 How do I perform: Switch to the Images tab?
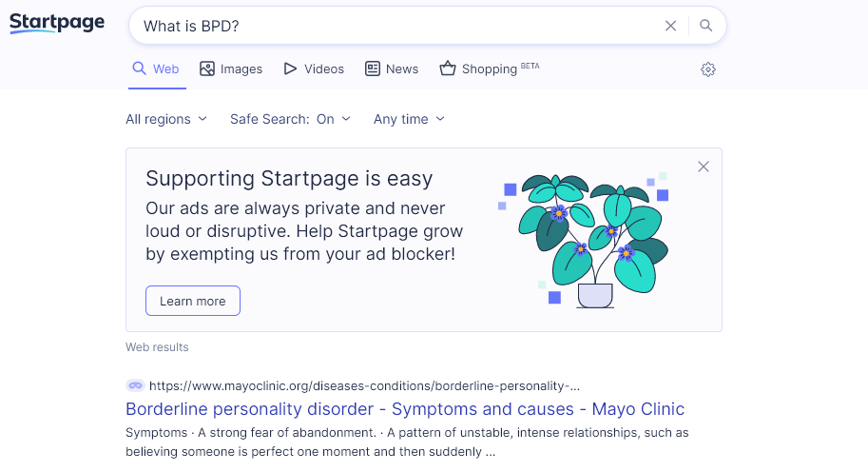tap(231, 69)
